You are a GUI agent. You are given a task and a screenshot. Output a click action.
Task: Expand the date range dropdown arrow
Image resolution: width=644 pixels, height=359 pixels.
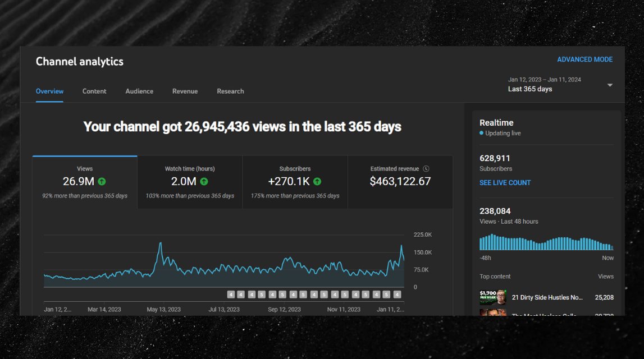pyautogui.click(x=610, y=85)
